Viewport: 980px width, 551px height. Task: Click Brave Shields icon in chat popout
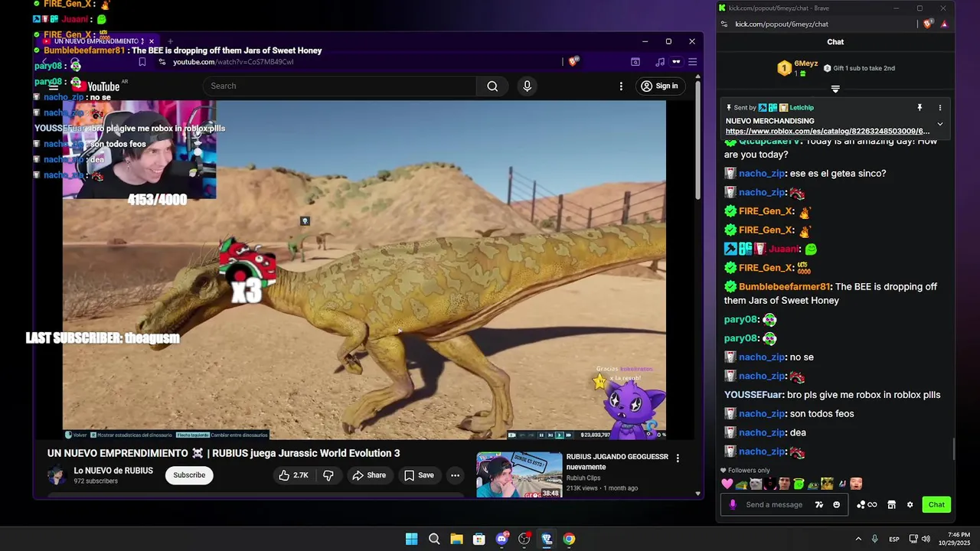click(x=928, y=24)
